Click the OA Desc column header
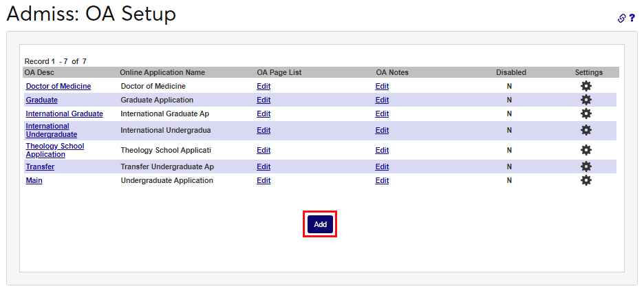 coord(39,72)
